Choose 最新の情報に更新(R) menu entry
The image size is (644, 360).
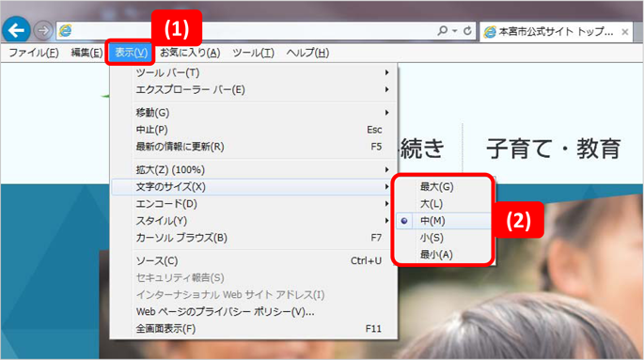(254, 147)
